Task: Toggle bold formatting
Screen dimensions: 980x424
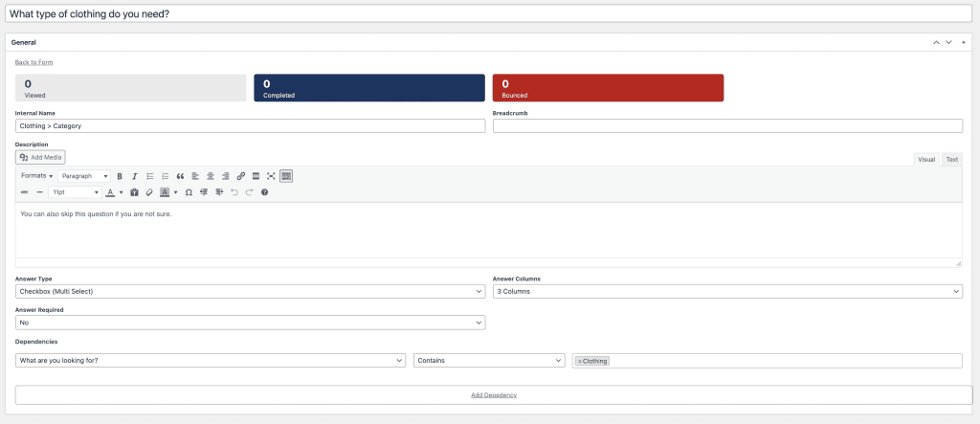Action: tap(120, 176)
